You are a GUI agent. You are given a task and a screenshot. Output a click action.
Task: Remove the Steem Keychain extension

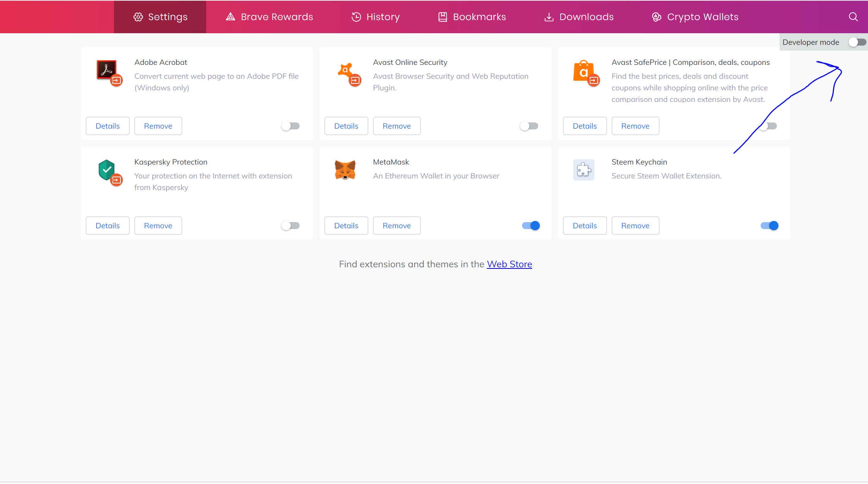click(x=635, y=226)
